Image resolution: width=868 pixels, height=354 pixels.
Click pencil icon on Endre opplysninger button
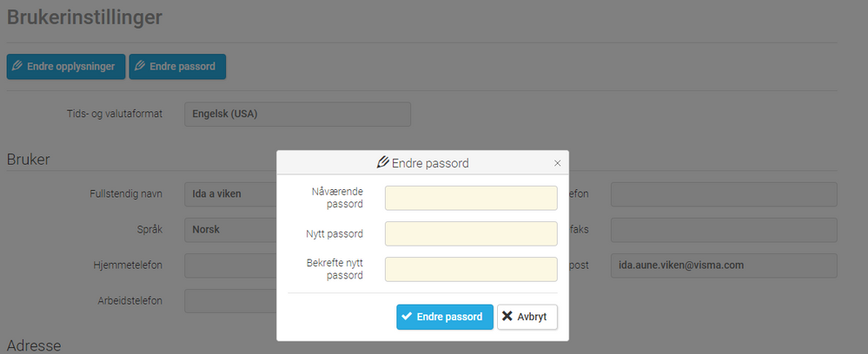[17, 66]
